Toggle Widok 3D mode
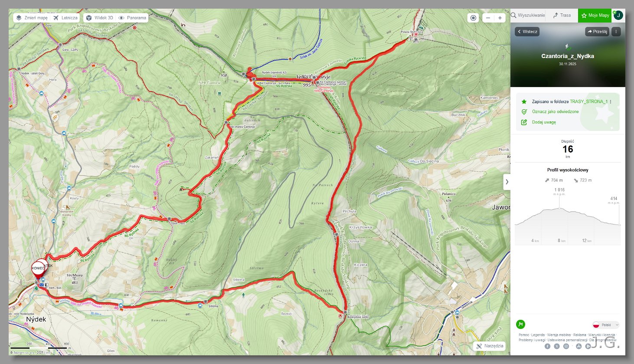 [99, 18]
